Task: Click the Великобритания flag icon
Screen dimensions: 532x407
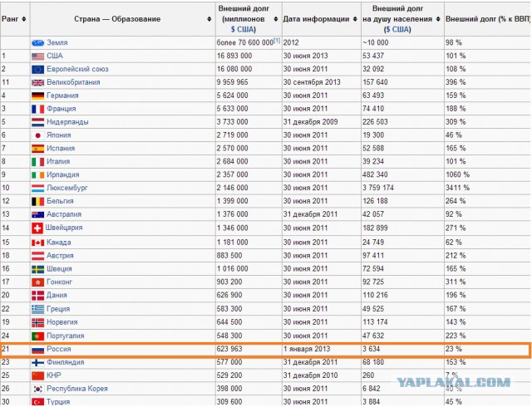Action: click(x=37, y=83)
